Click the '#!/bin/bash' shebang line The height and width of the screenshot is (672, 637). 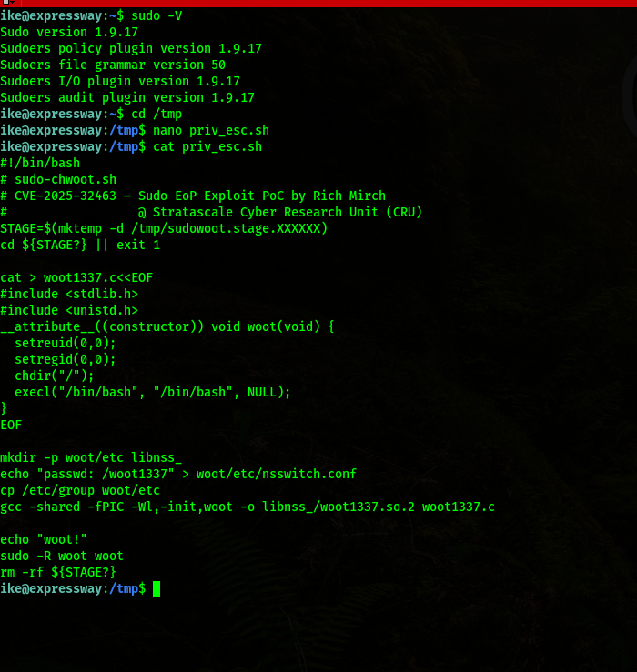[x=40, y=163]
